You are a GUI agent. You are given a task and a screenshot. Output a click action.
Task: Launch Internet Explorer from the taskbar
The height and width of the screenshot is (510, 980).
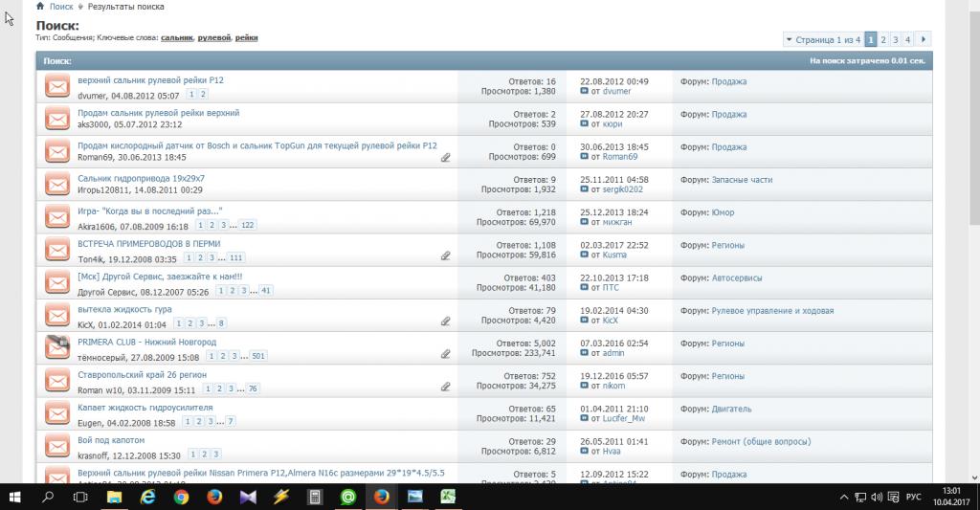pyautogui.click(x=147, y=497)
